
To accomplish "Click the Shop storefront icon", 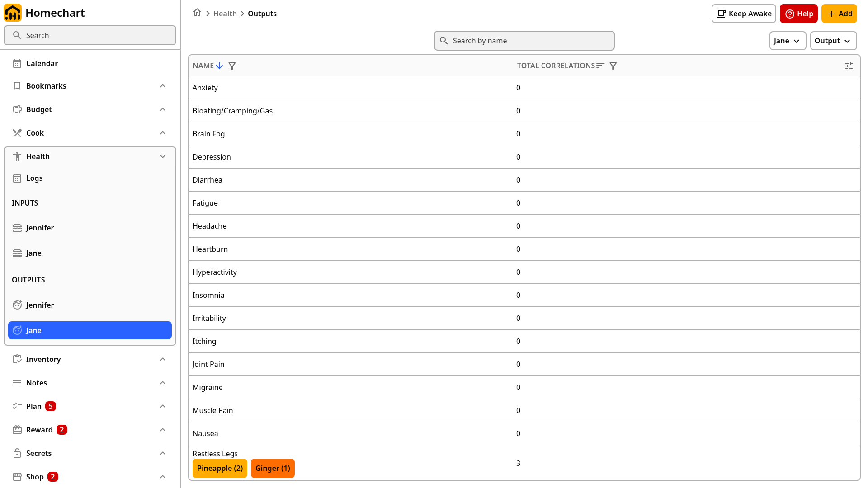I will [17, 477].
